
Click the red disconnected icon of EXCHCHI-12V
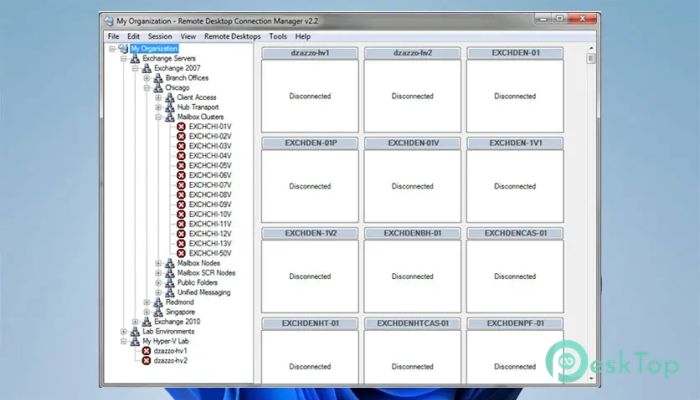[181, 234]
